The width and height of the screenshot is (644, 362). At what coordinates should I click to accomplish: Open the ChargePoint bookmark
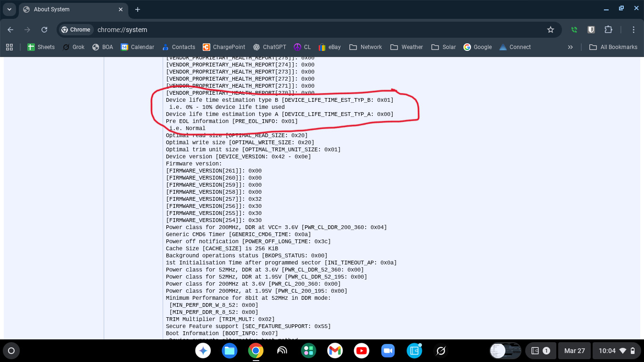[224, 47]
